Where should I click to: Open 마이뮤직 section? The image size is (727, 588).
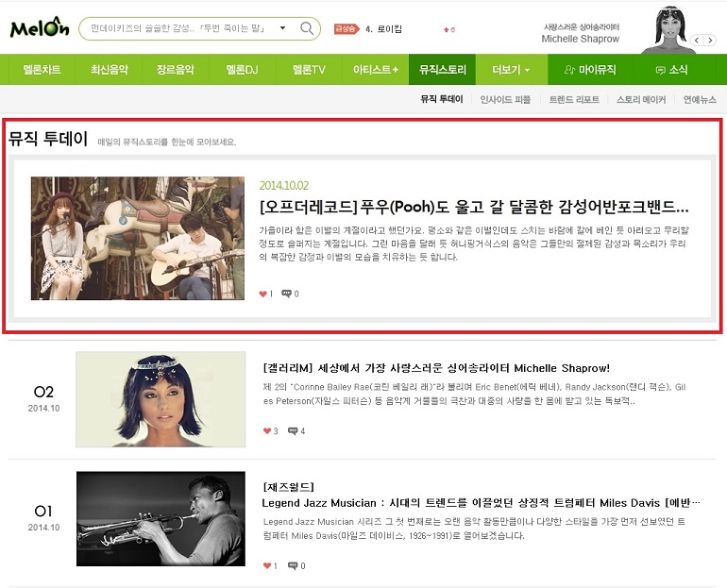click(590, 70)
